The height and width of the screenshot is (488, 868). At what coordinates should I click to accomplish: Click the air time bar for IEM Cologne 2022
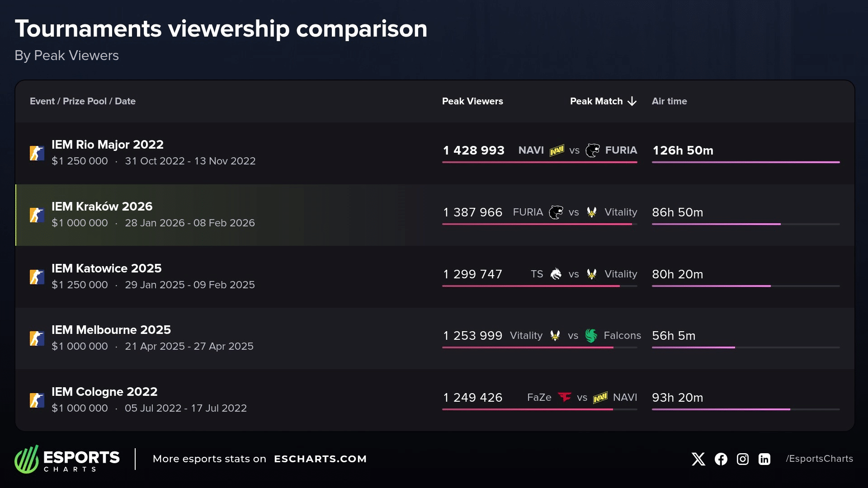(x=721, y=409)
